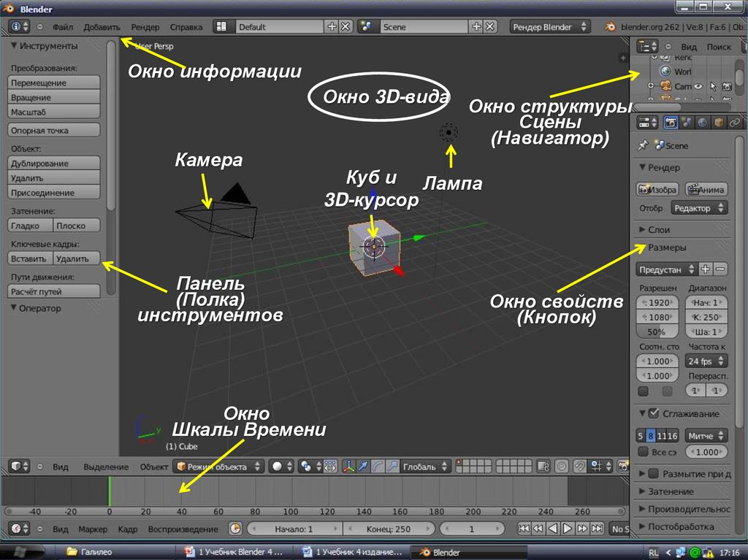The image size is (748, 560).
Task: Toggle the timeline sync clock icon
Action: click(235, 529)
